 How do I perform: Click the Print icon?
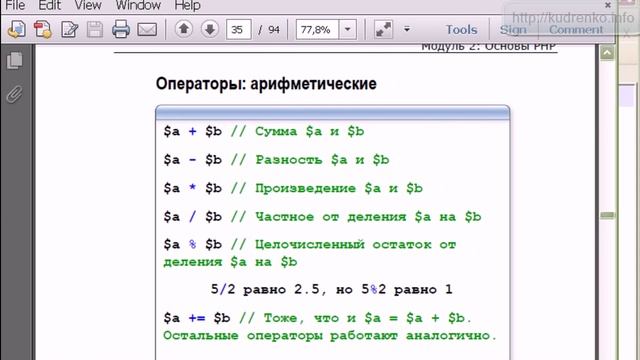tap(121, 29)
